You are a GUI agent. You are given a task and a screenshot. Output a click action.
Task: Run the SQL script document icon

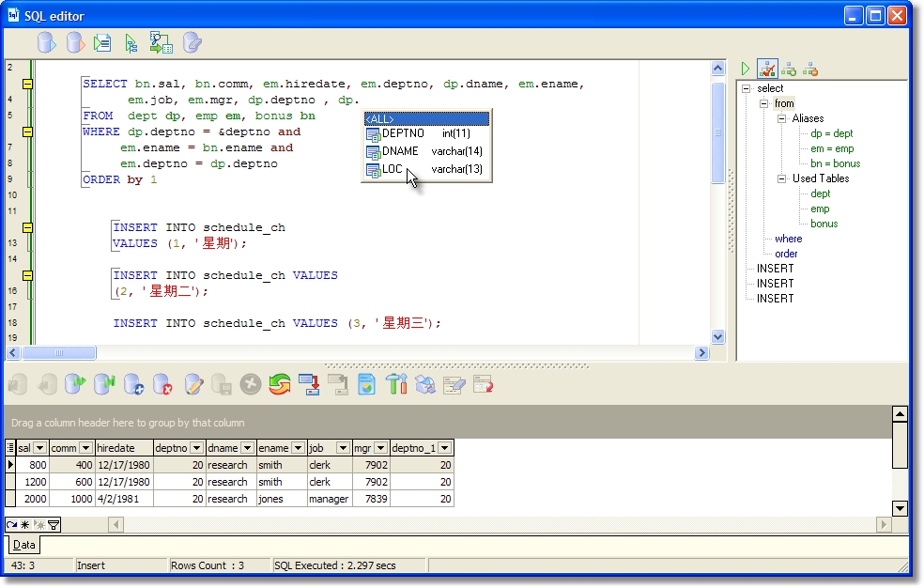[x=102, y=43]
